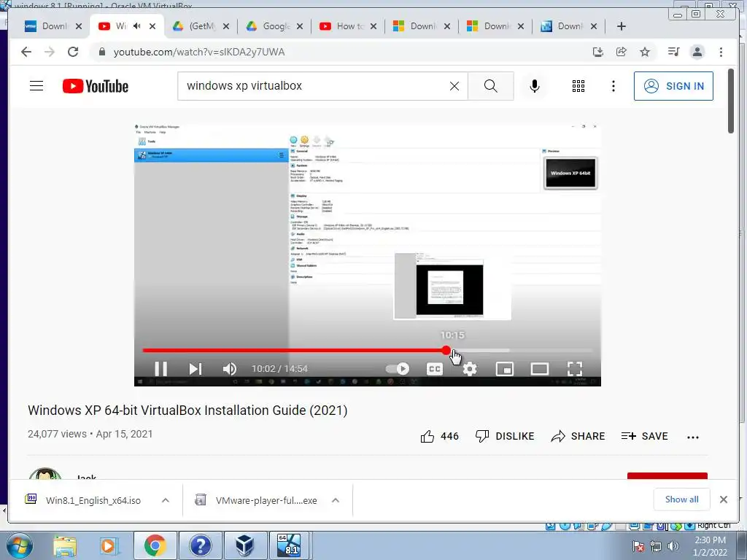
Task: Click the system tray volume icon
Action: click(673, 546)
